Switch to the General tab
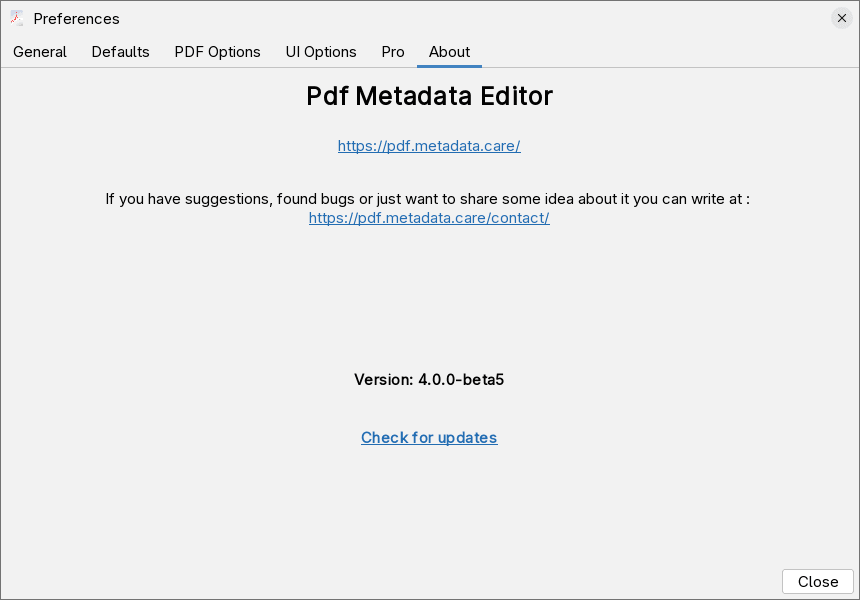The image size is (860, 600). (40, 52)
